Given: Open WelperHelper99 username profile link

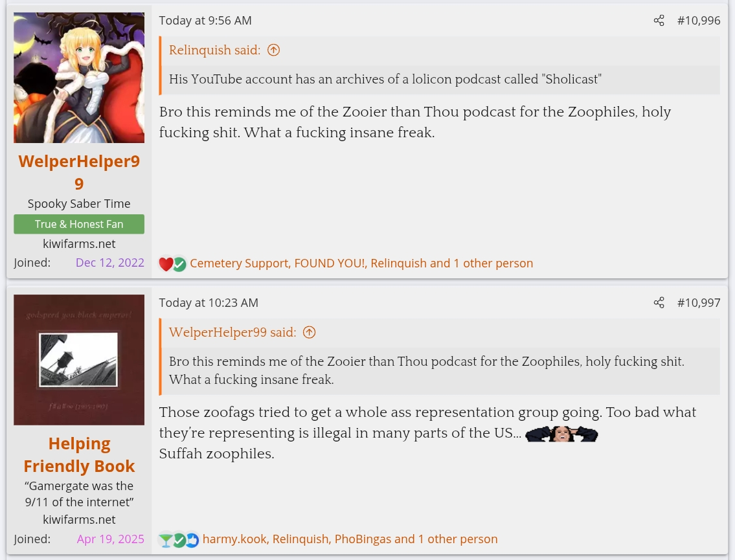Looking at the screenshot, I should [x=79, y=172].
